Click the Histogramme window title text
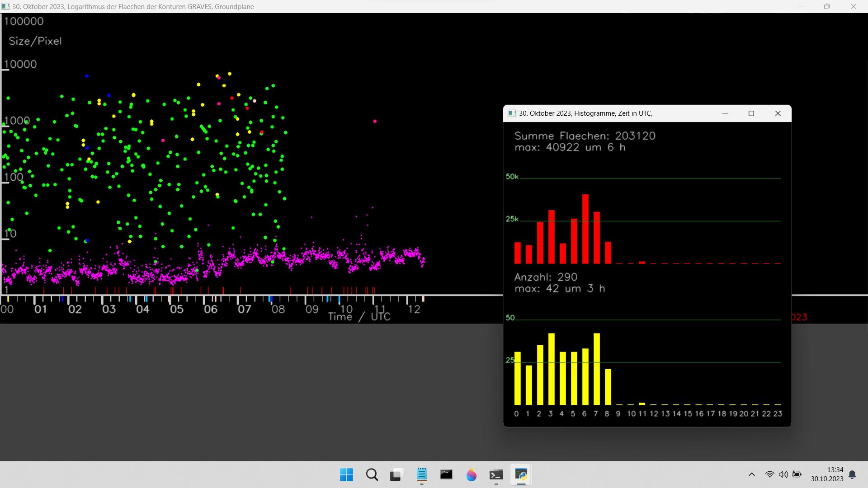The image size is (868, 488). tap(585, 113)
